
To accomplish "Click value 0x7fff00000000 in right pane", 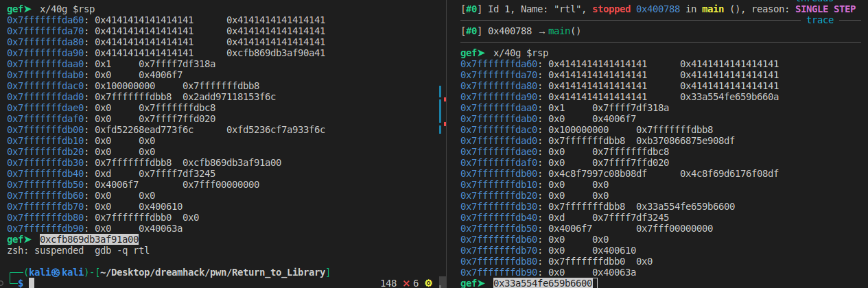I will coord(675,228).
